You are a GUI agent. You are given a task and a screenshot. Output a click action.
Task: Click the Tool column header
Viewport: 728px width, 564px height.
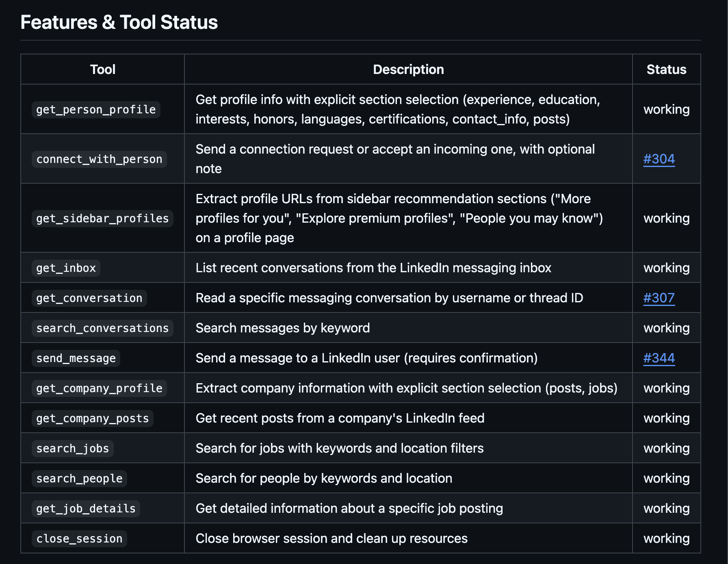point(103,69)
